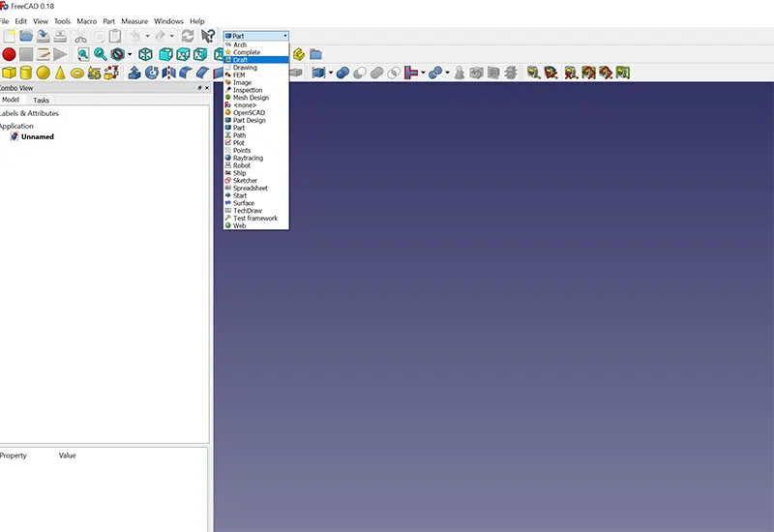Click the Chamfer tool icon

203,73
